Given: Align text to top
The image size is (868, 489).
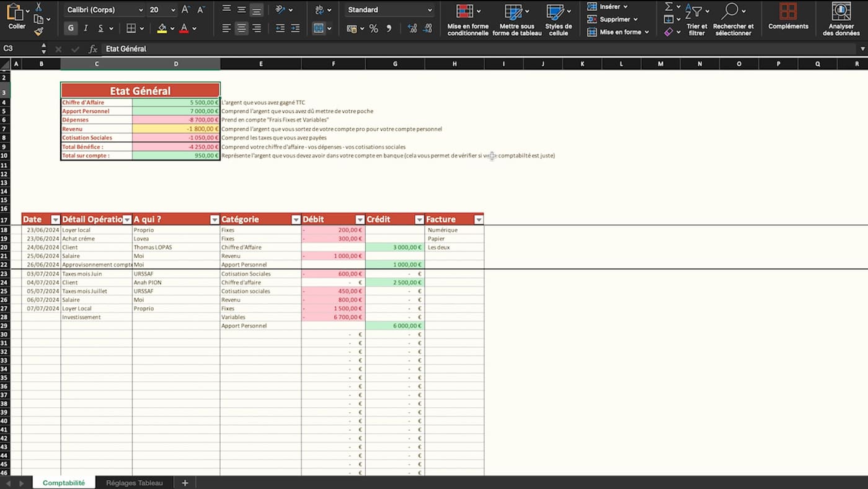Looking at the screenshot, I should pyautogui.click(x=226, y=9).
